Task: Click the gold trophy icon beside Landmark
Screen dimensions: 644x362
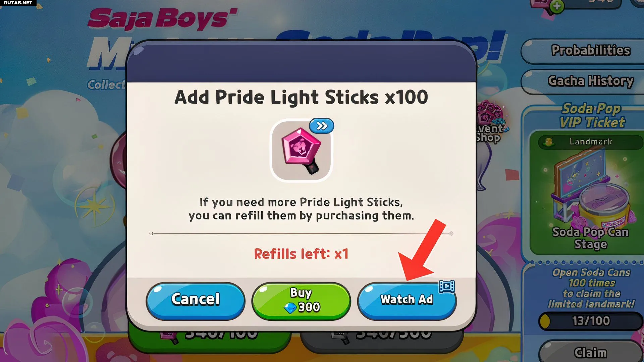Action: (549, 142)
